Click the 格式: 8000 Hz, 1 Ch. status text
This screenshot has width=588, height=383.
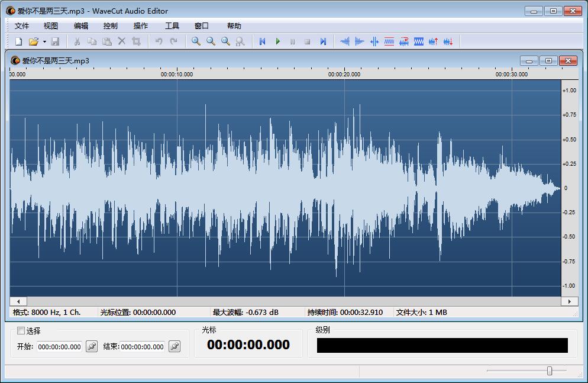click(x=47, y=312)
